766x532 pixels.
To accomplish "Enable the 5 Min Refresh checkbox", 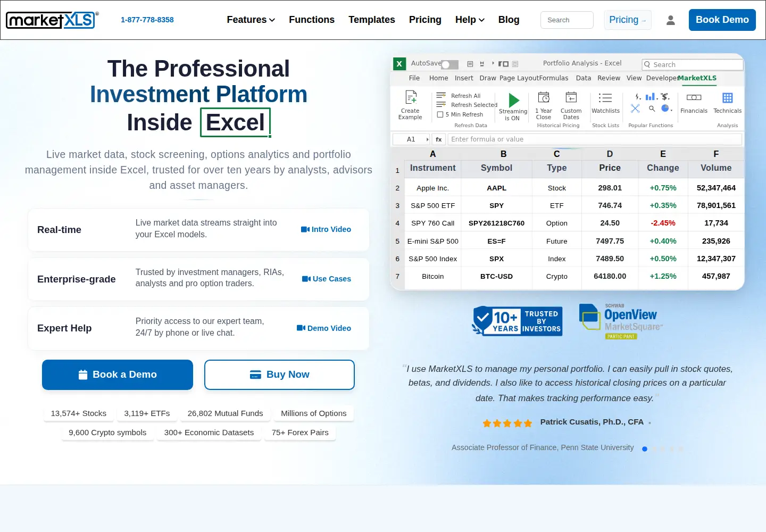I will [440, 114].
